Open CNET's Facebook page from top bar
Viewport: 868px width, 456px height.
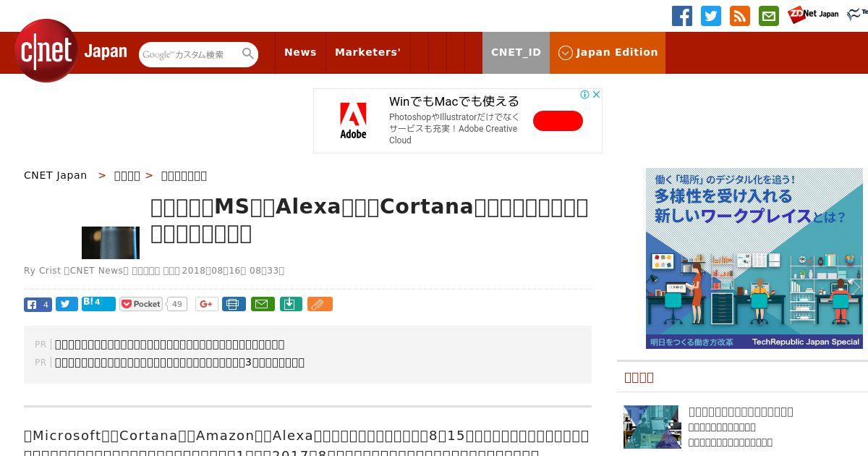[682, 16]
